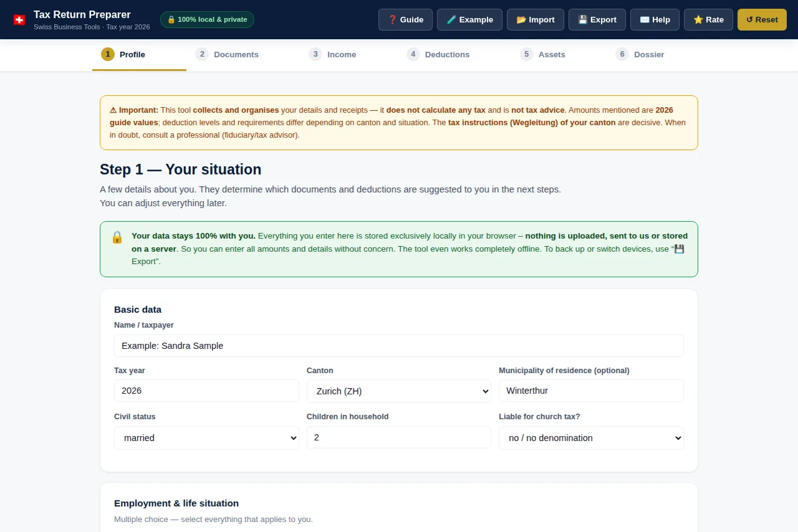
Task: Load the Example data
Action: (469, 19)
